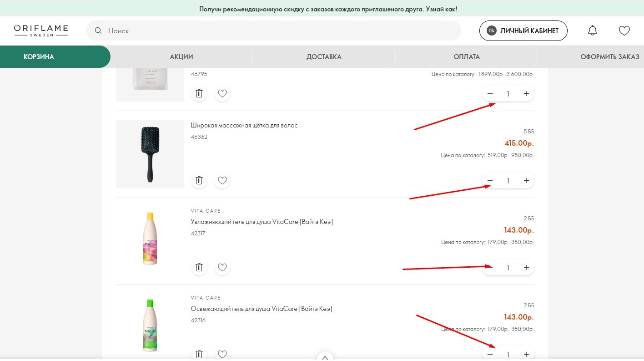Click the Поиск search field
The height and width of the screenshot is (361, 644).
point(273,31)
